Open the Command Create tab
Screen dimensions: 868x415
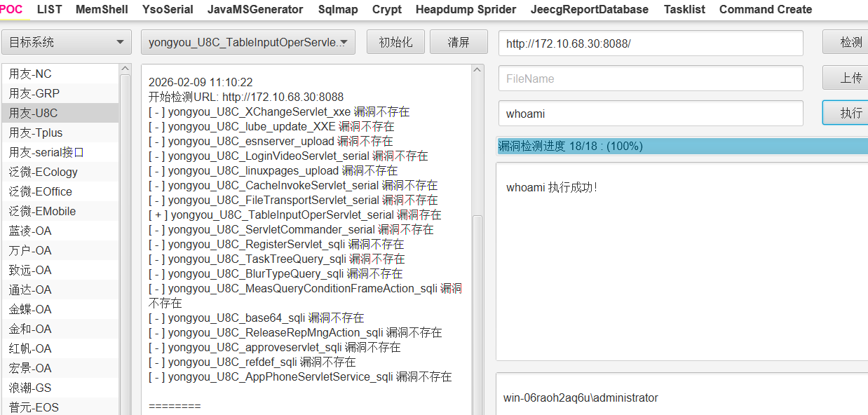tap(766, 9)
